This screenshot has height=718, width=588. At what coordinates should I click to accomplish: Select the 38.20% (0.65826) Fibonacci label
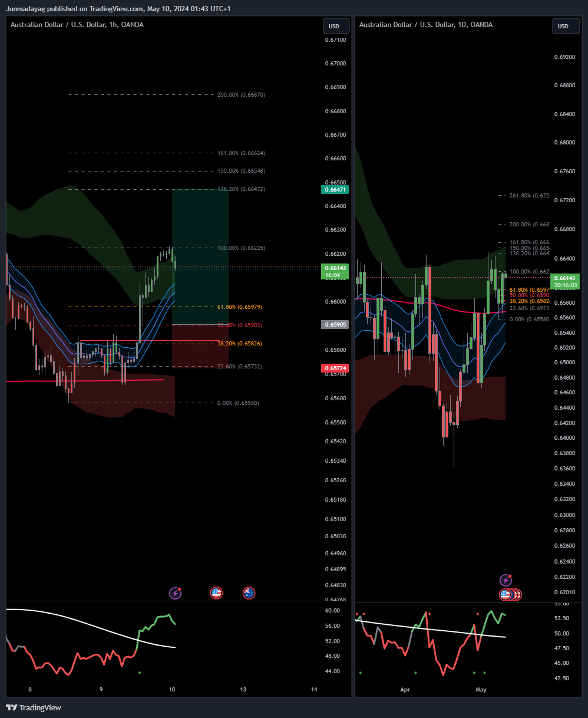pyautogui.click(x=240, y=344)
